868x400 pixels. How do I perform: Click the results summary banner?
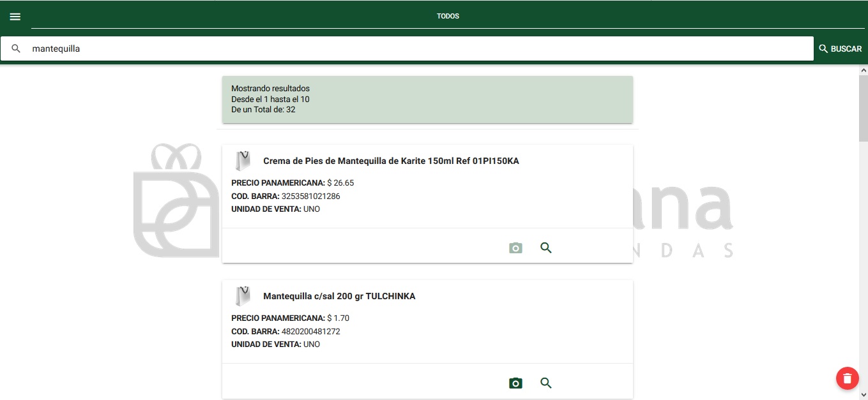pos(427,99)
